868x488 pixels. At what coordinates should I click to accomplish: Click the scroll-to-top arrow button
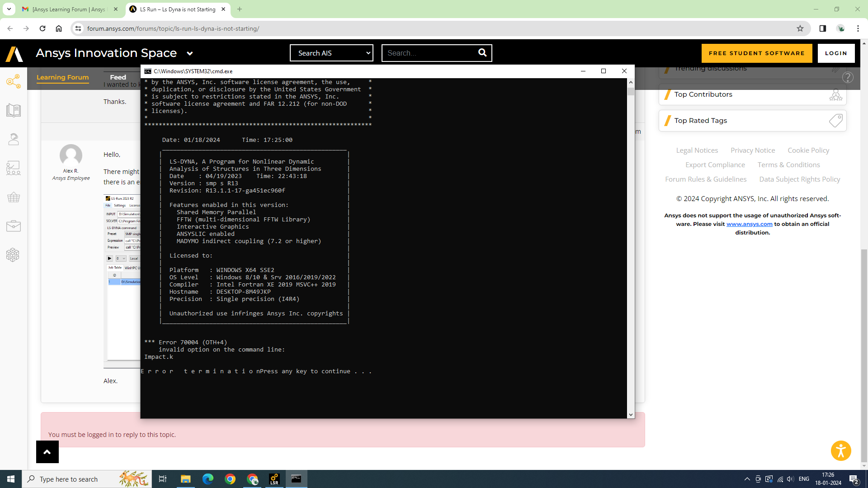coord(47,452)
